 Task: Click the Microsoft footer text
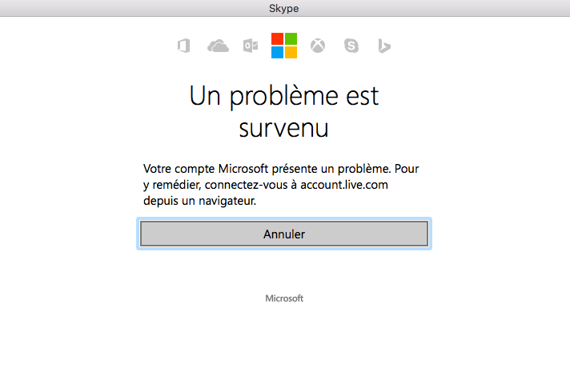pos(284,298)
